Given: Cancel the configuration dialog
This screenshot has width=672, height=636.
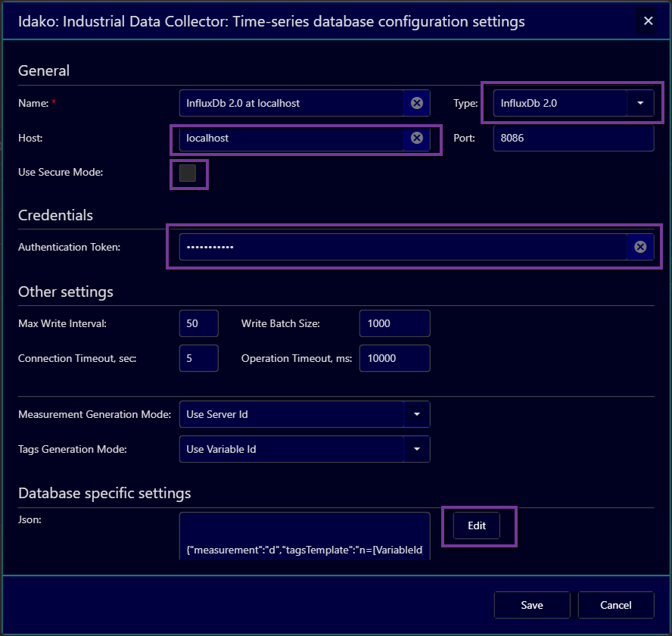Looking at the screenshot, I should [x=615, y=605].
